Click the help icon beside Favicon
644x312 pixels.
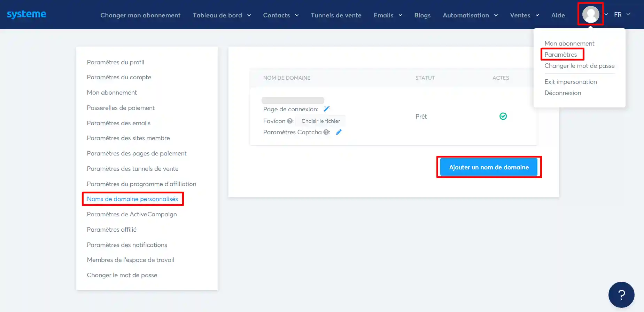[x=289, y=121]
